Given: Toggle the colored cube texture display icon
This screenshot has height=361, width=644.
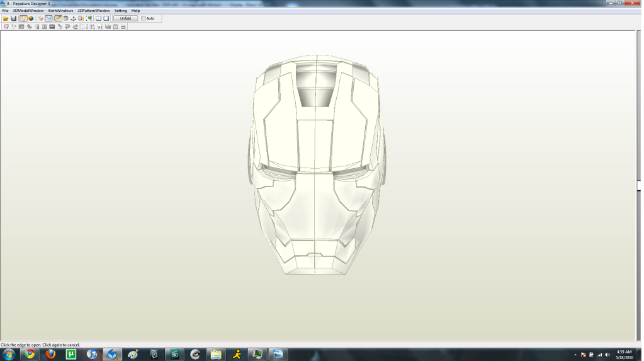Looking at the screenshot, I should coord(31,18).
